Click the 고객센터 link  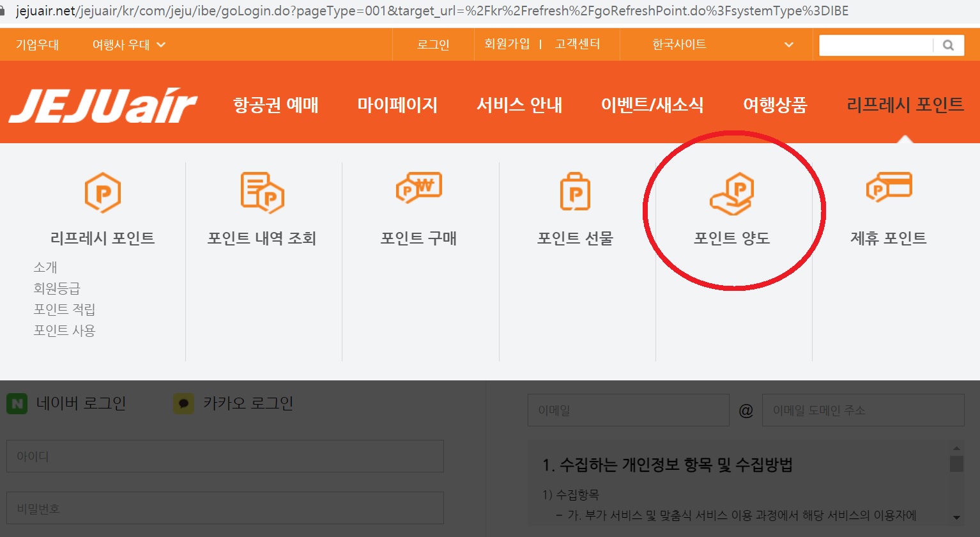click(578, 44)
